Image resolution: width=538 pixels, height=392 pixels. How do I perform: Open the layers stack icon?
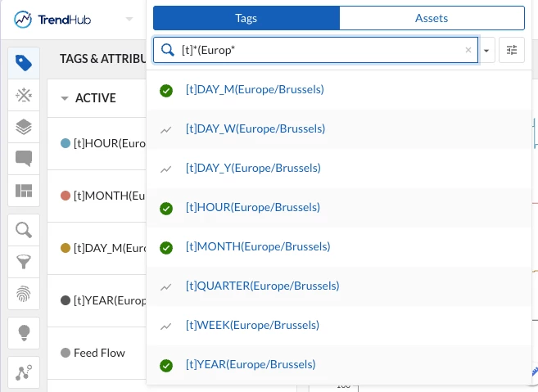click(24, 127)
